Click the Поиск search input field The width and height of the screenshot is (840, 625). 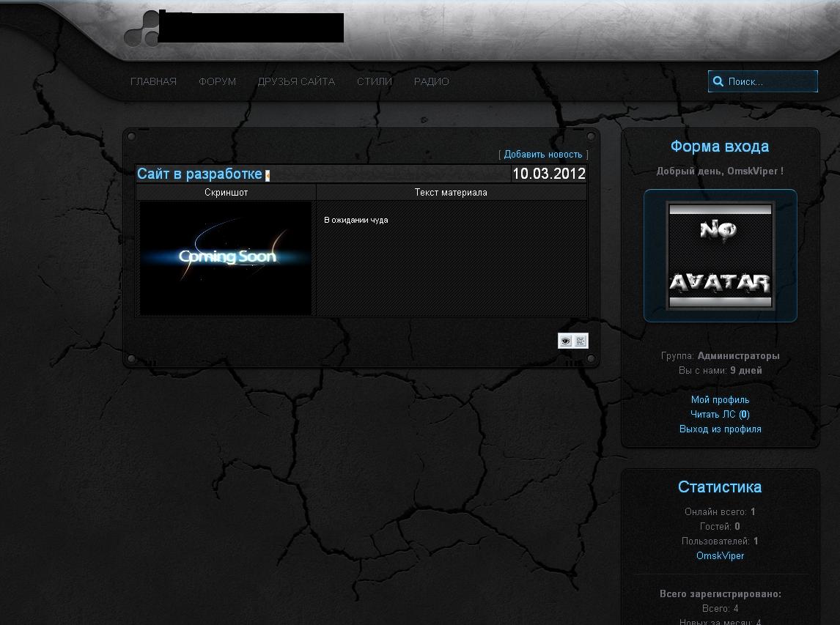pos(770,82)
